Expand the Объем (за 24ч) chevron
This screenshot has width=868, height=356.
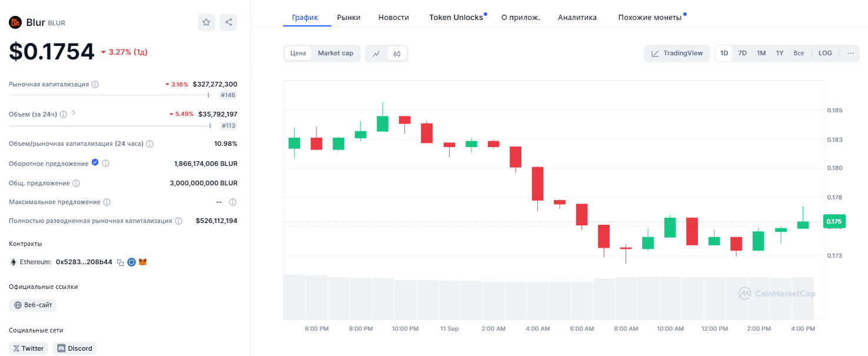[74, 114]
